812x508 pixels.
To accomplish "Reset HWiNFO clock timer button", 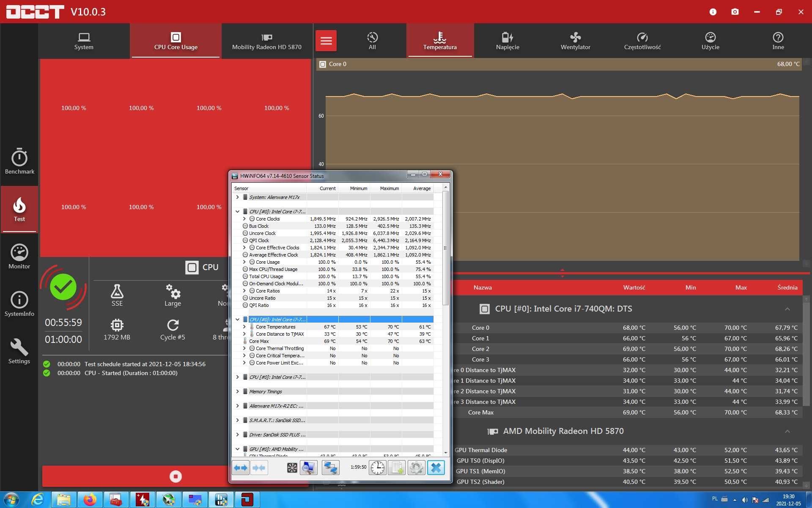I will click(x=377, y=468).
